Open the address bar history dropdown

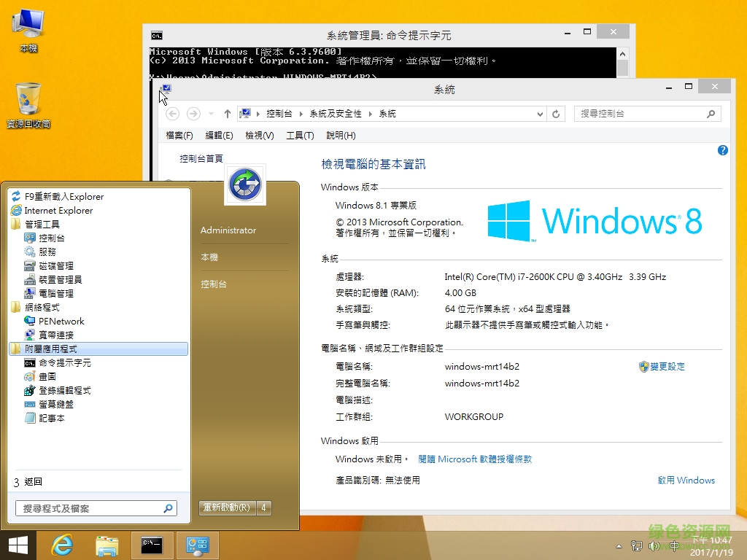(538, 113)
